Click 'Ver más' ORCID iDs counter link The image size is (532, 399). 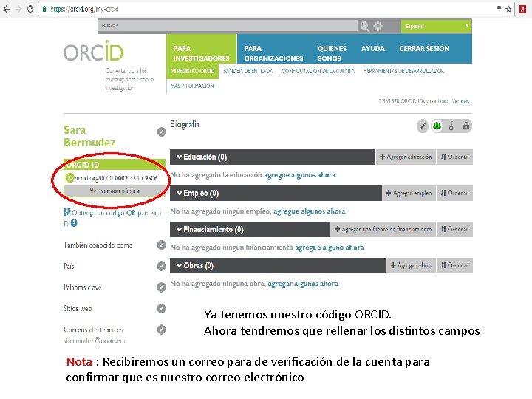click(x=461, y=101)
